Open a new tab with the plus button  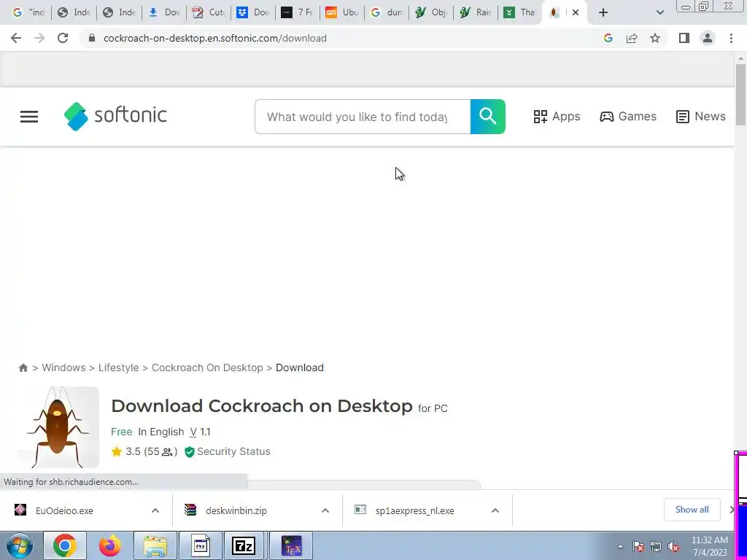pyautogui.click(x=603, y=12)
